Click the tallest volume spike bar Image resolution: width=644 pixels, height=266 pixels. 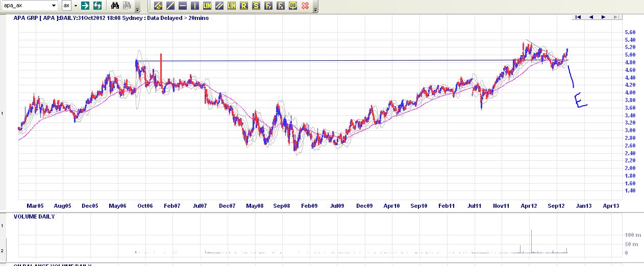[x=531, y=241]
